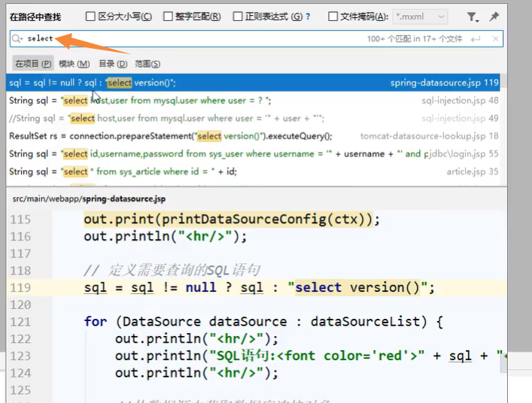Select result in jdbc\login.jsp line 55

coord(253,154)
